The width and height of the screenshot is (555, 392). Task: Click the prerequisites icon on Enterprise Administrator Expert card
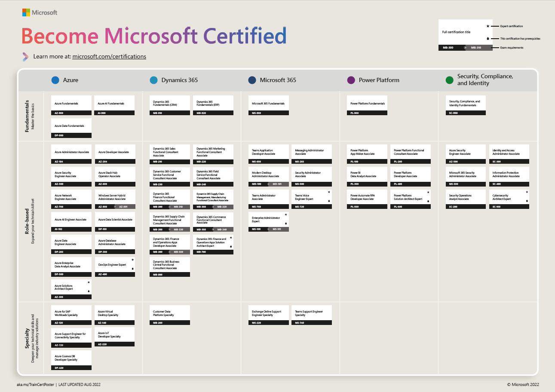pos(286,223)
